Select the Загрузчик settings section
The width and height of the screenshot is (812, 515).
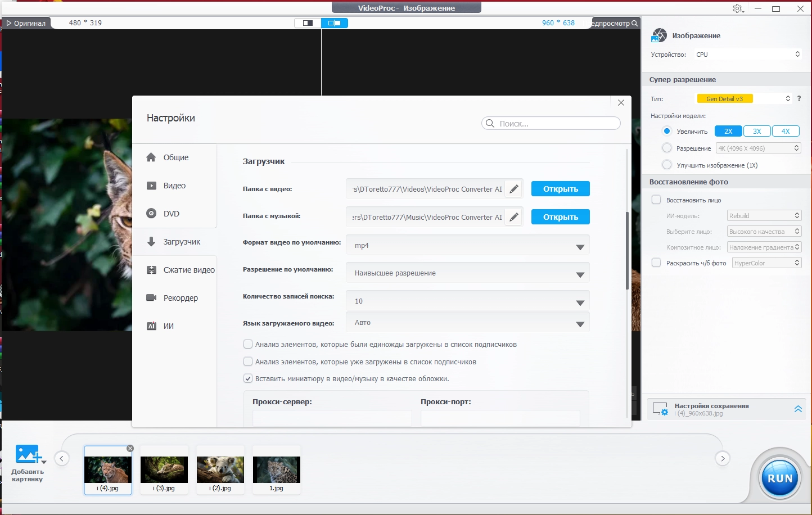[175, 242]
